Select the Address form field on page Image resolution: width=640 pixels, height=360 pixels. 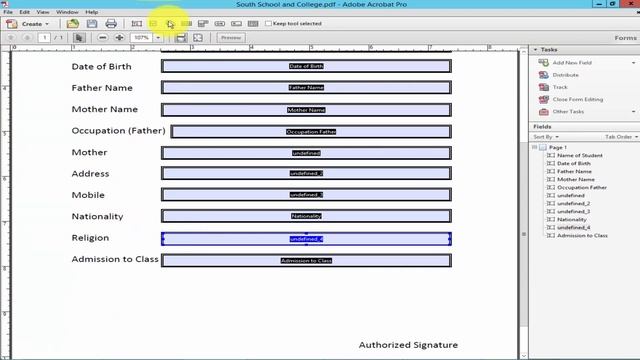[x=306, y=173]
